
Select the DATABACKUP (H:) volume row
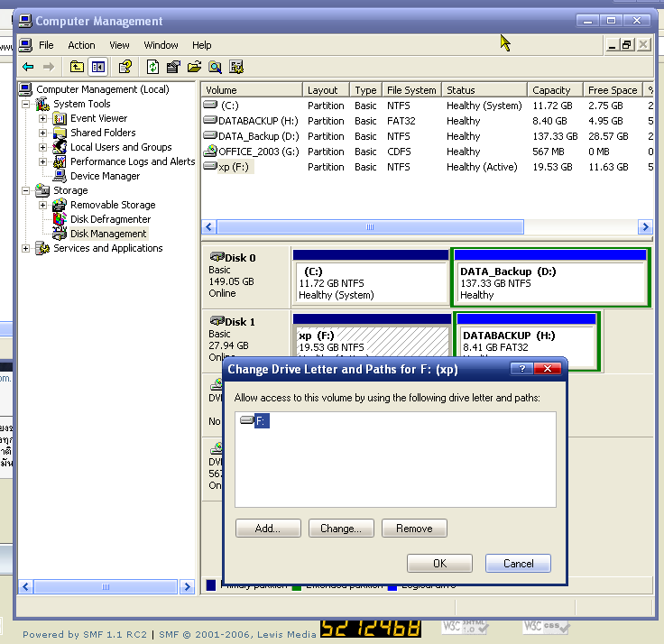tap(428, 121)
